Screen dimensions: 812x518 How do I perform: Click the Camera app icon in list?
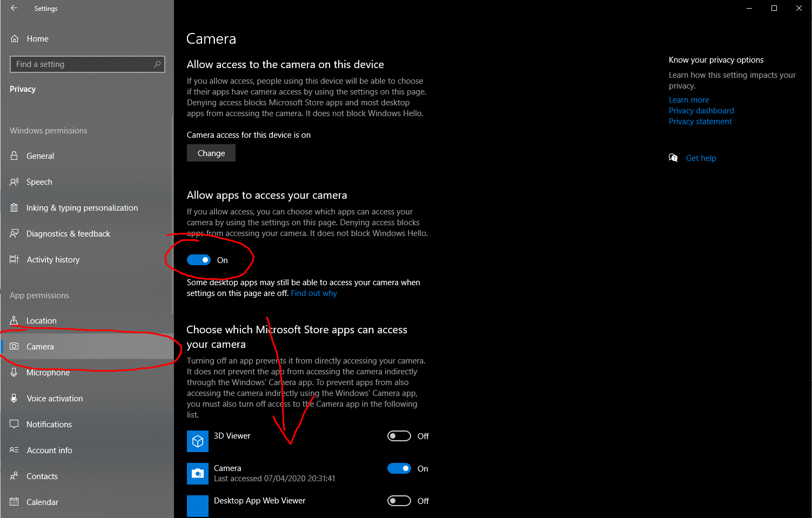click(x=198, y=474)
